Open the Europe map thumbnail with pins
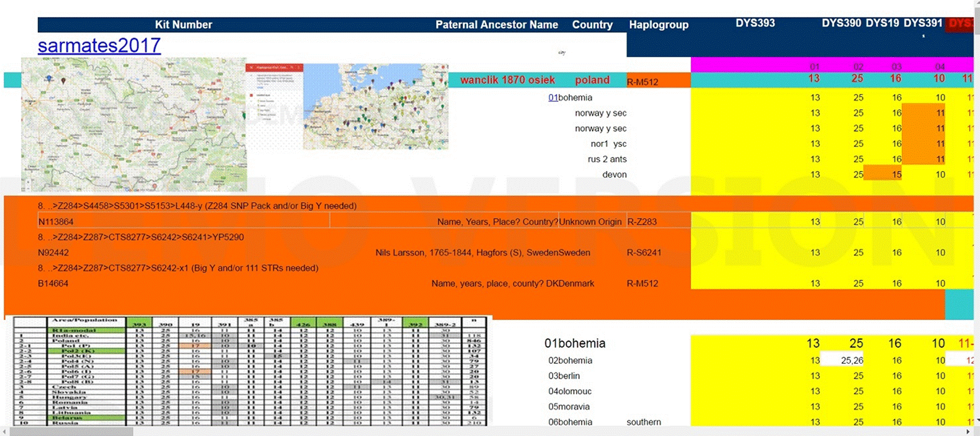 pos(375,106)
